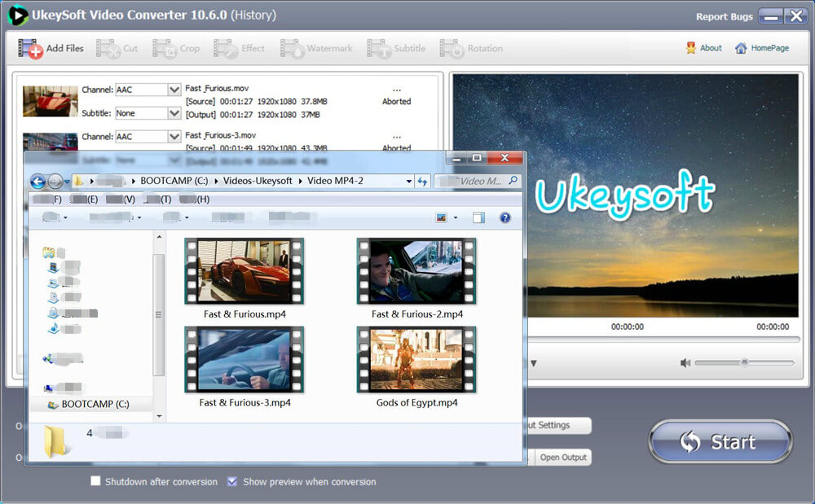This screenshot has height=504, width=815.
Task: Select Fast & Furious-3.mp4 video file
Action: [244, 367]
